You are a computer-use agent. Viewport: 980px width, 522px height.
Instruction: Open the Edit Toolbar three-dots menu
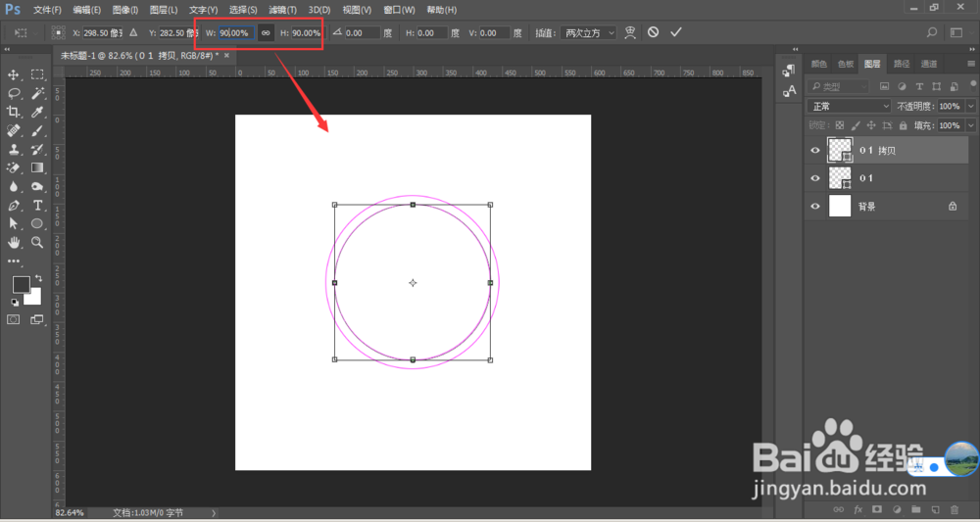click(x=13, y=261)
